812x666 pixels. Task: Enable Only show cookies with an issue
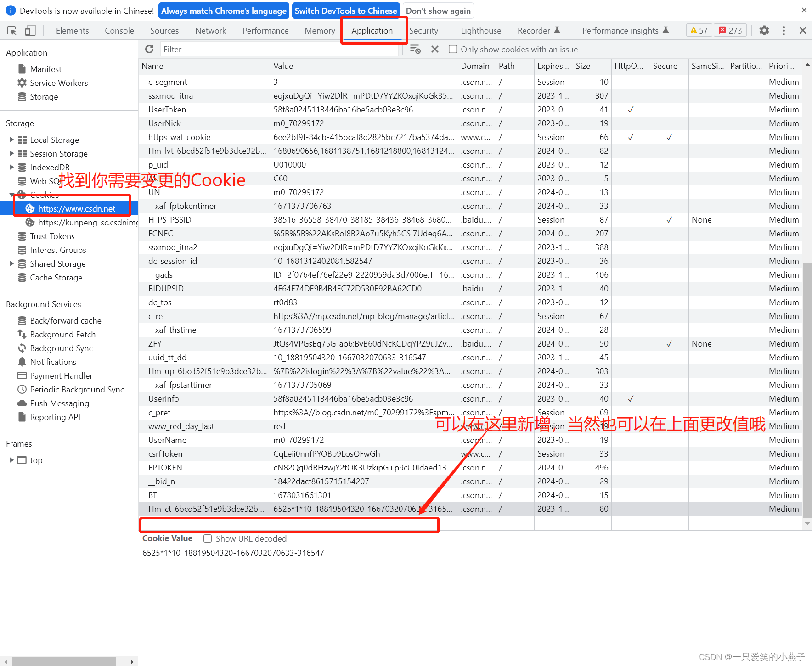point(453,49)
